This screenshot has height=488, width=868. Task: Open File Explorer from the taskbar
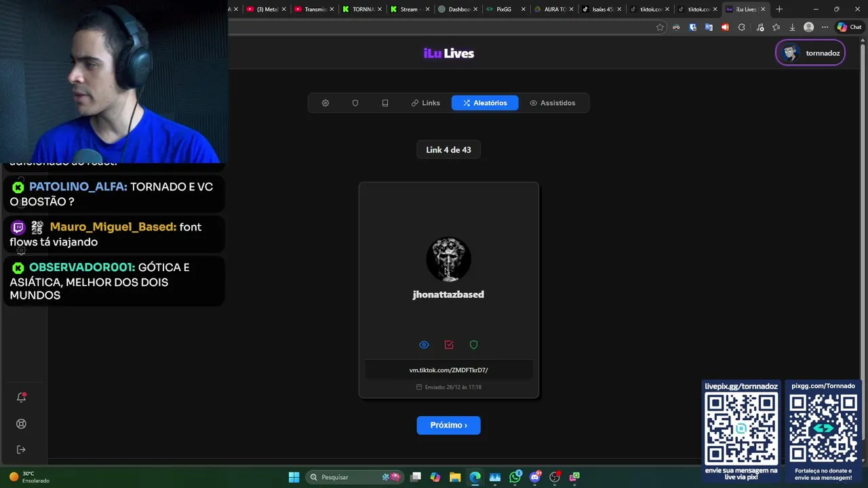click(455, 477)
